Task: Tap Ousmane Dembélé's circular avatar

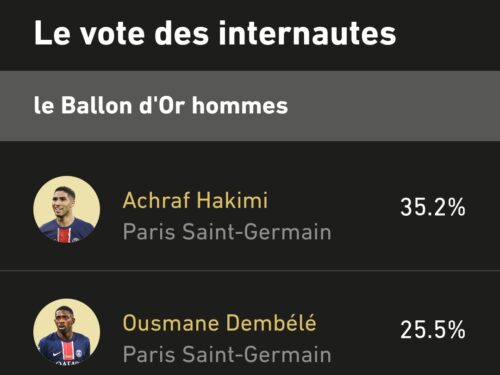Action: 67,332
